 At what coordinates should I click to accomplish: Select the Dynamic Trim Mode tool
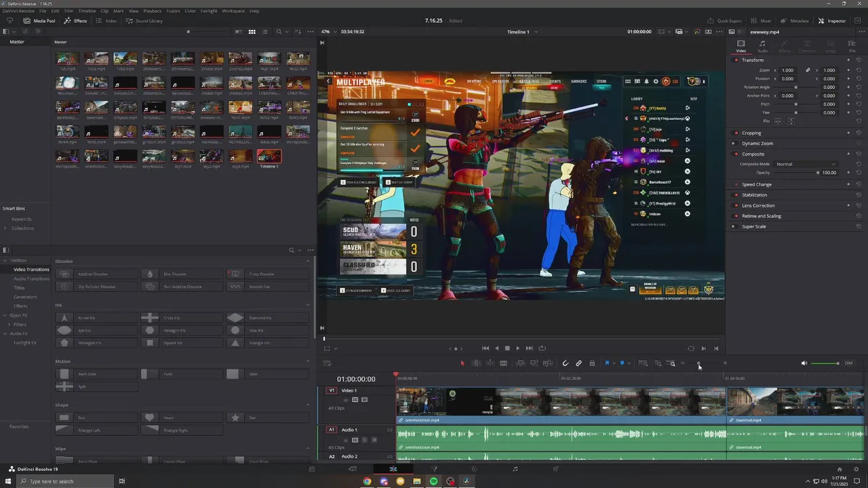(490, 363)
